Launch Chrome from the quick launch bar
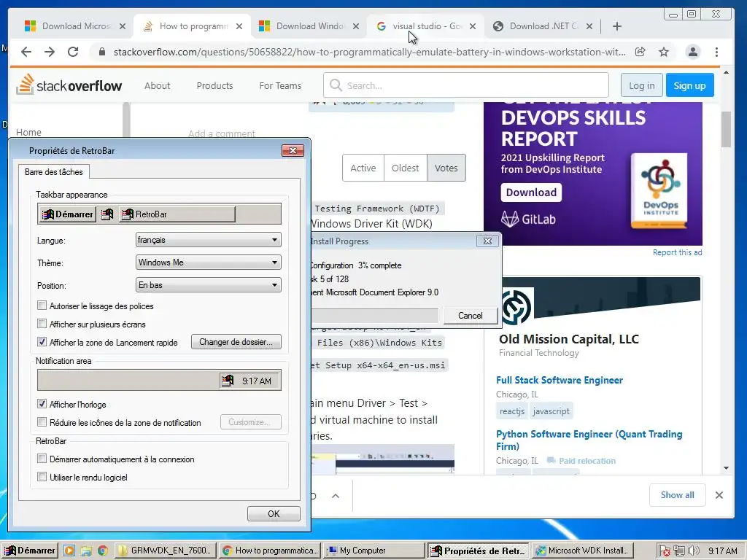 tap(102, 551)
